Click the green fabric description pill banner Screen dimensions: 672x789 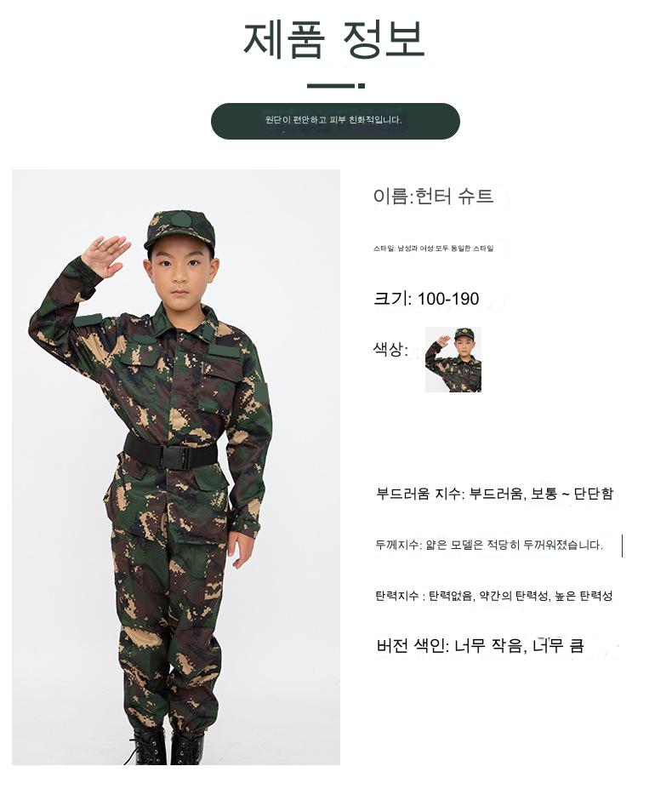(x=335, y=121)
